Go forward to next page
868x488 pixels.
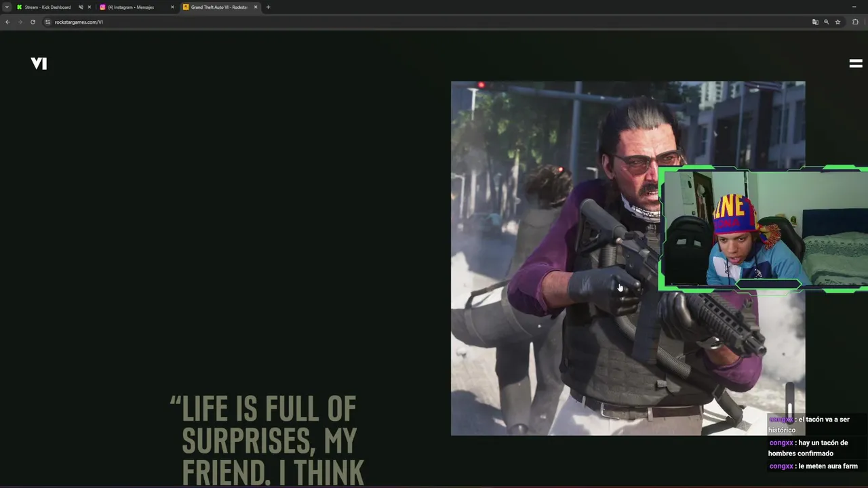[20, 22]
